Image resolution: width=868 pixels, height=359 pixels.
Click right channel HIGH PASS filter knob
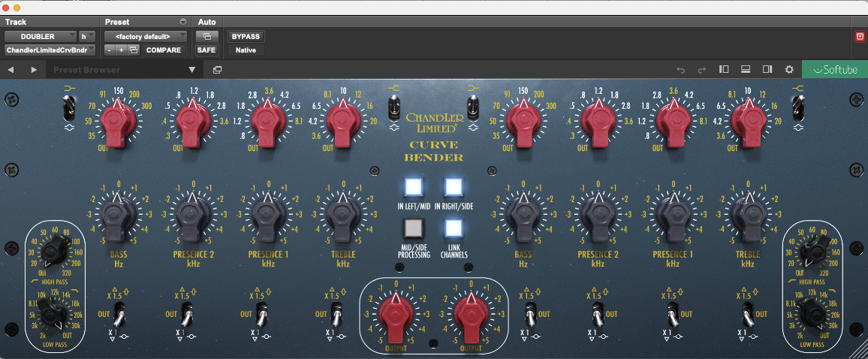[x=818, y=249]
